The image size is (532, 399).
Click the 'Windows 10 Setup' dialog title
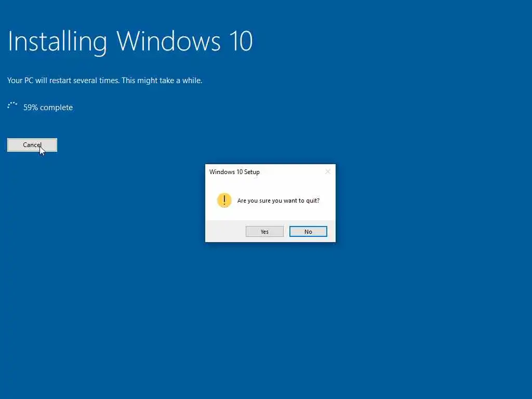(x=234, y=171)
